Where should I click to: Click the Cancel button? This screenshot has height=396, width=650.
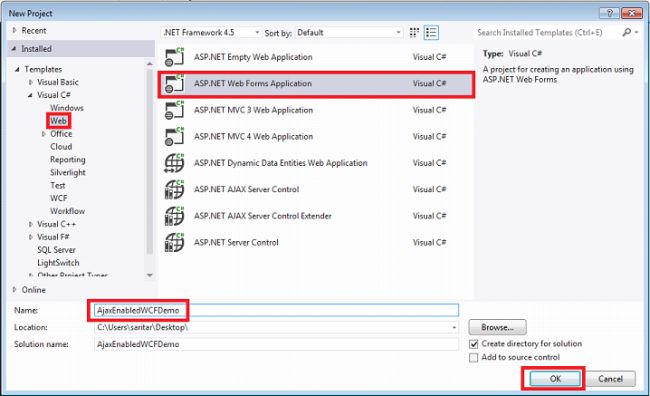610,379
